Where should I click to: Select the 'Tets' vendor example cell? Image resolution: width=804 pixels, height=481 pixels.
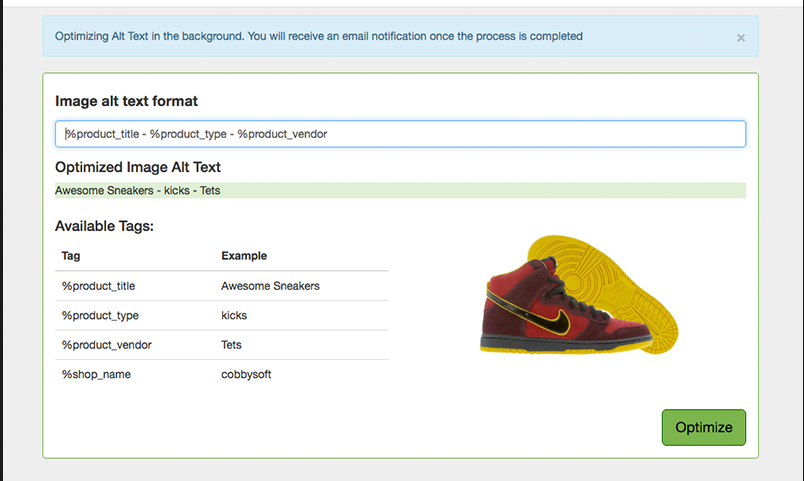coord(231,345)
